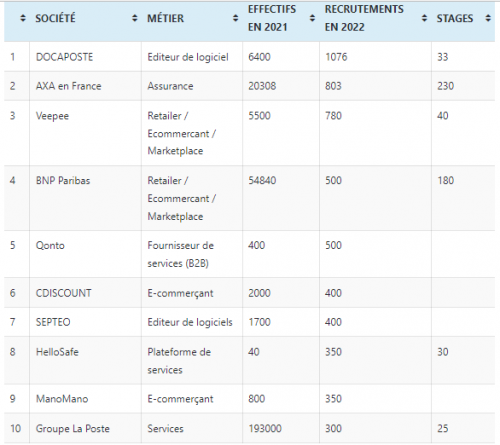Click sort arrows next to MÉTIER header
This screenshot has height=445, width=500.
tap(235, 18)
